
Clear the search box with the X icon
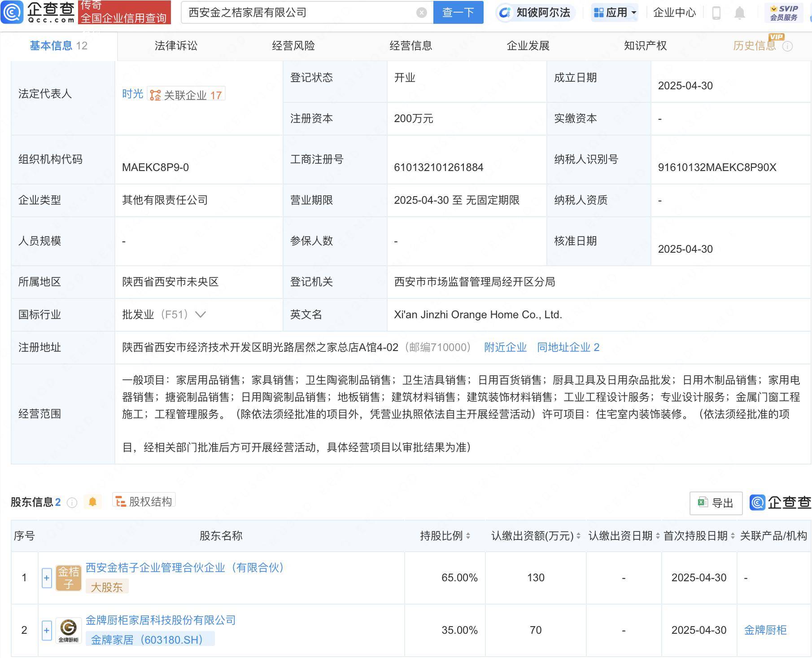pyautogui.click(x=421, y=13)
